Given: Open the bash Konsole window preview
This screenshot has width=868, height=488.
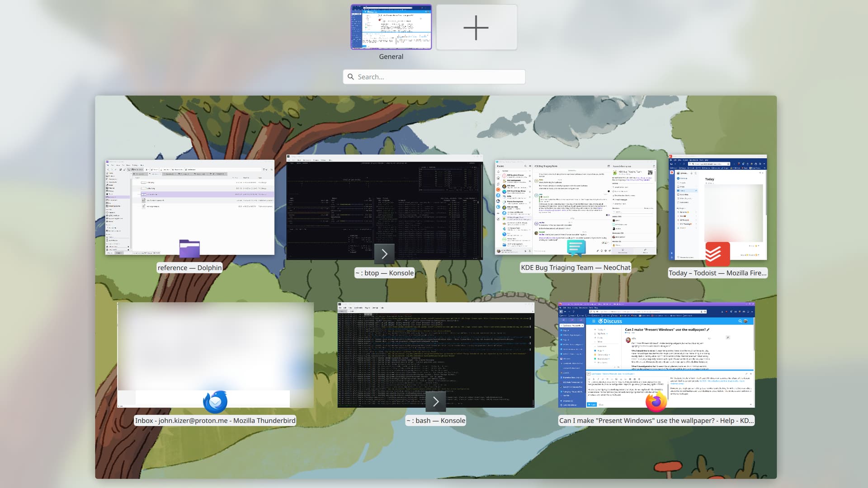Looking at the screenshot, I should pos(436,355).
